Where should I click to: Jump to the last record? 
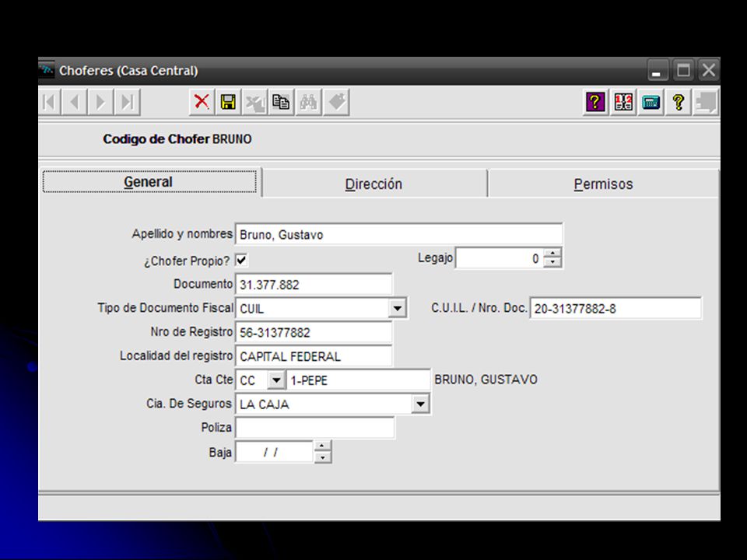click(x=127, y=102)
